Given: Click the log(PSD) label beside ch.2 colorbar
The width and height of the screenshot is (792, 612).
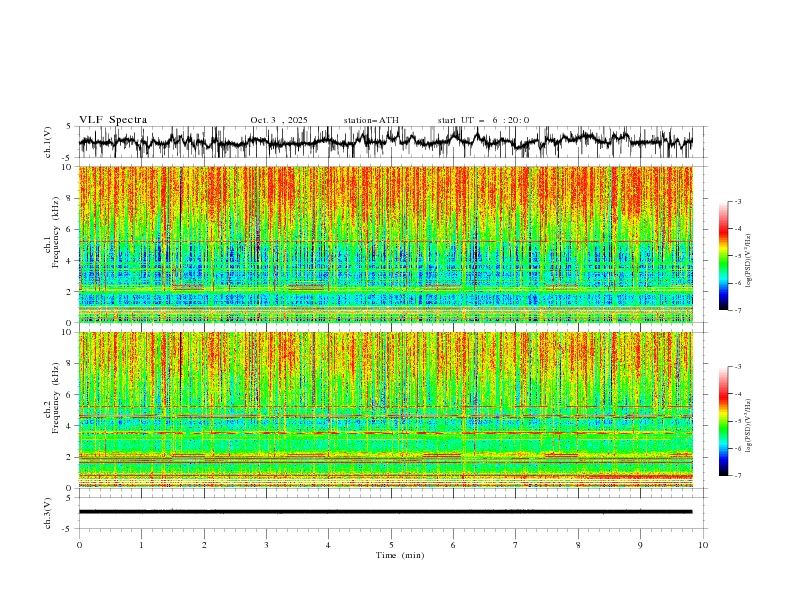Looking at the screenshot, I should click(749, 426).
